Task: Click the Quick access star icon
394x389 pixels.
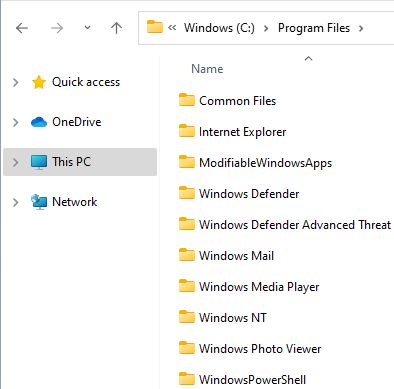Action: [39, 82]
